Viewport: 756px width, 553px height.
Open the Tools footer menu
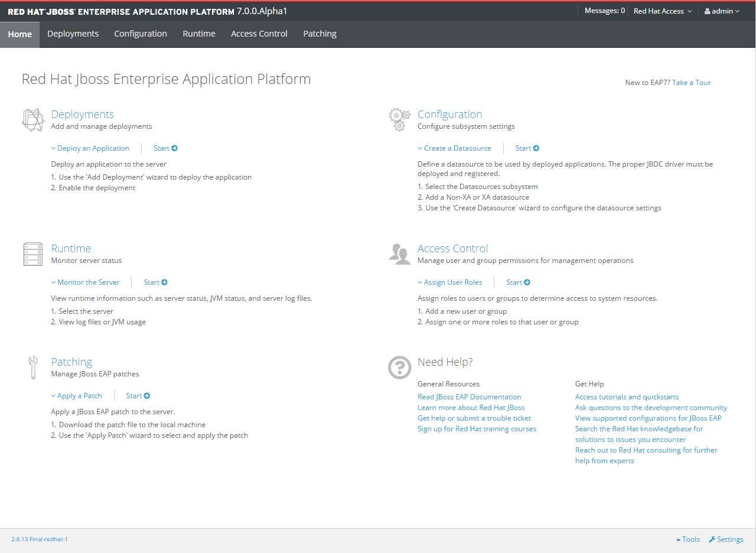click(688, 539)
